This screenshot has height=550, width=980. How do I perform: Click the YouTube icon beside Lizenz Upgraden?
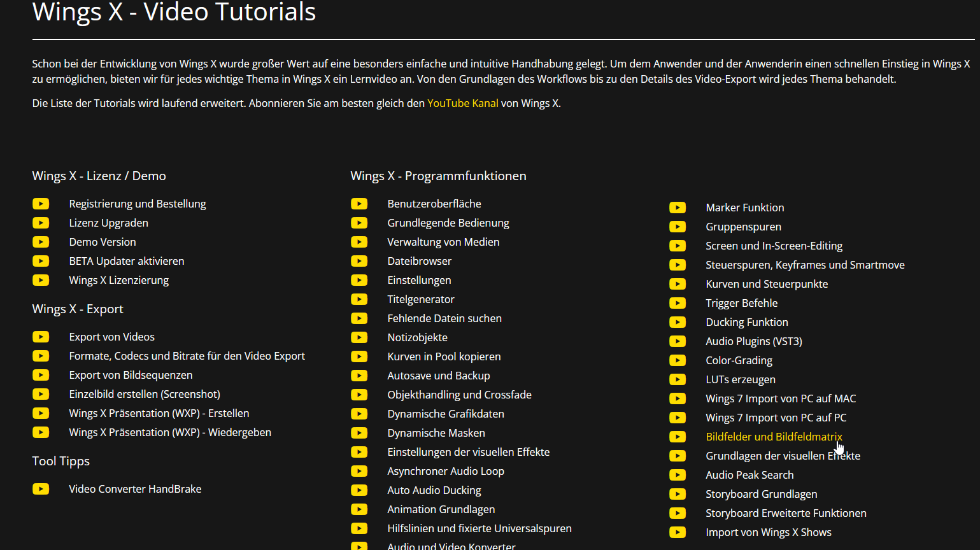(41, 223)
